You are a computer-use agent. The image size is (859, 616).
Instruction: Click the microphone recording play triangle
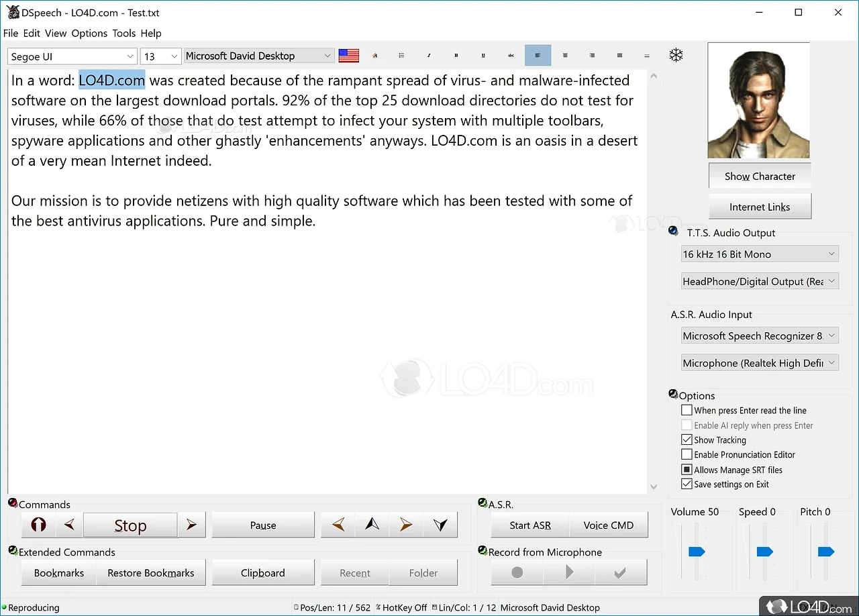[569, 572]
